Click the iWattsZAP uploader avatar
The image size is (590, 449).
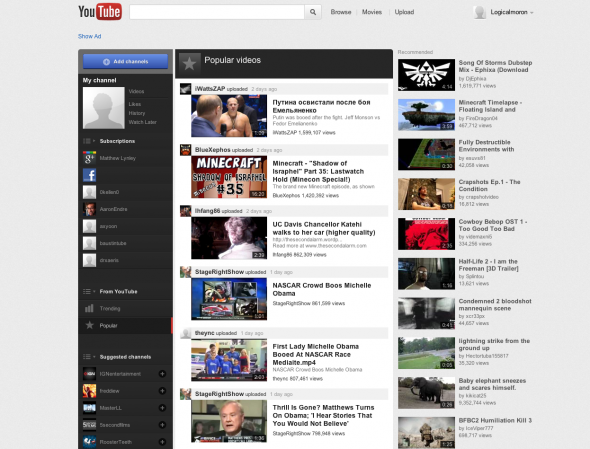click(186, 89)
